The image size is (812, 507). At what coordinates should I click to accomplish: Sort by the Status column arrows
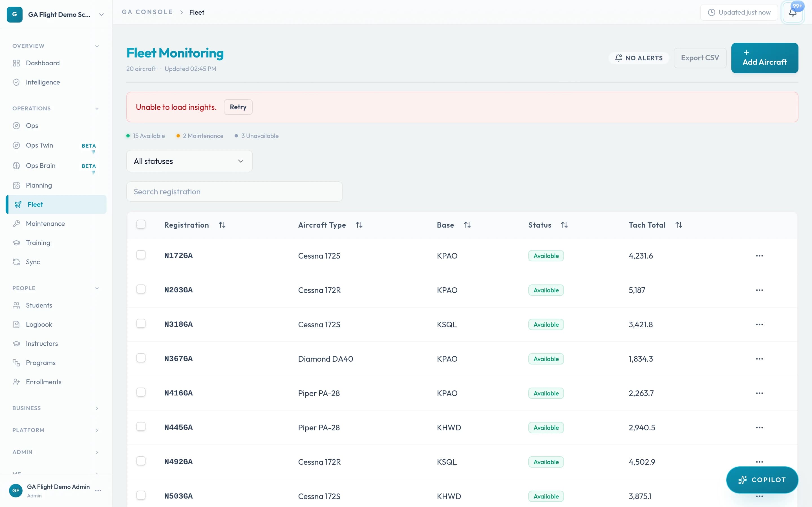564,225
